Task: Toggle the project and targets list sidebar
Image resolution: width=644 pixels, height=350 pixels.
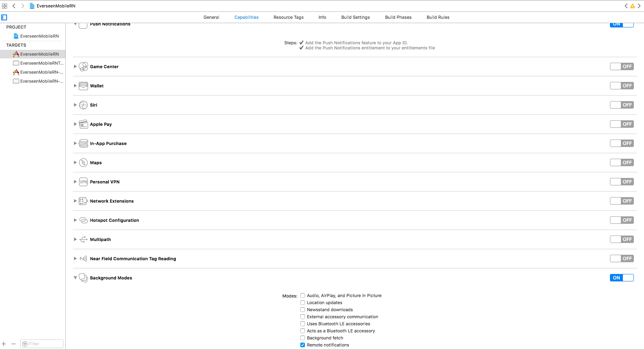Action: pos(4,17)
